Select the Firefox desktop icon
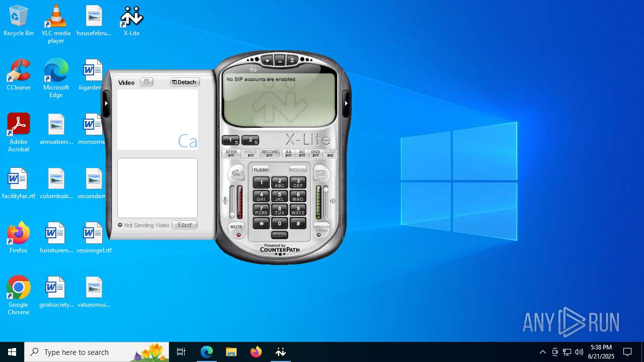This screenshot has height=362, width=644. pos(19,238)
